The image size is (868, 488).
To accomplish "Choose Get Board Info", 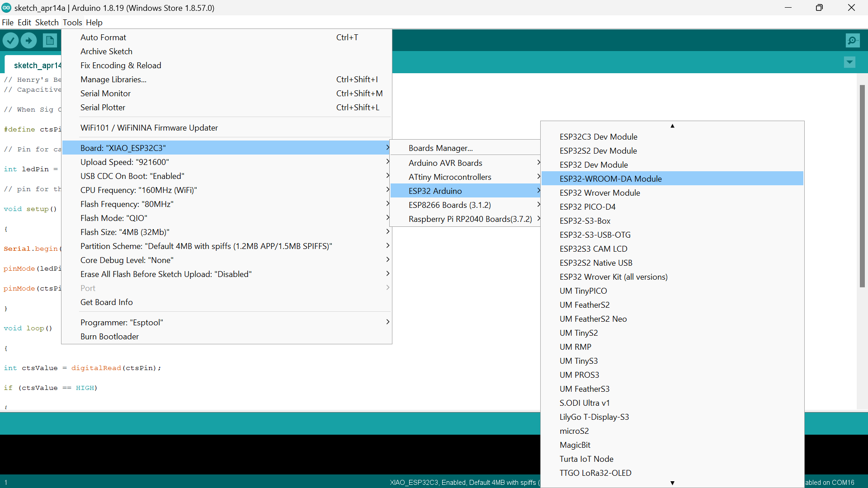I will [106, 302].
